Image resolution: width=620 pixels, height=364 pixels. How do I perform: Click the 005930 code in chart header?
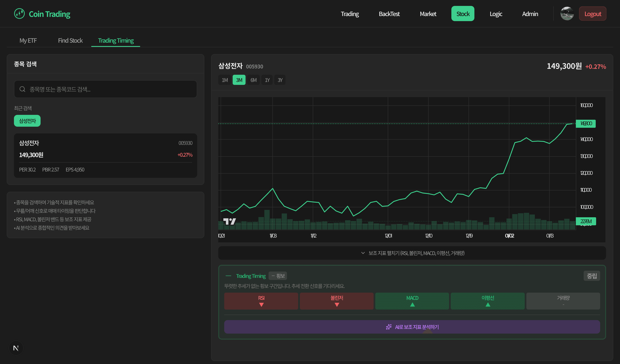tap(254, 66)
